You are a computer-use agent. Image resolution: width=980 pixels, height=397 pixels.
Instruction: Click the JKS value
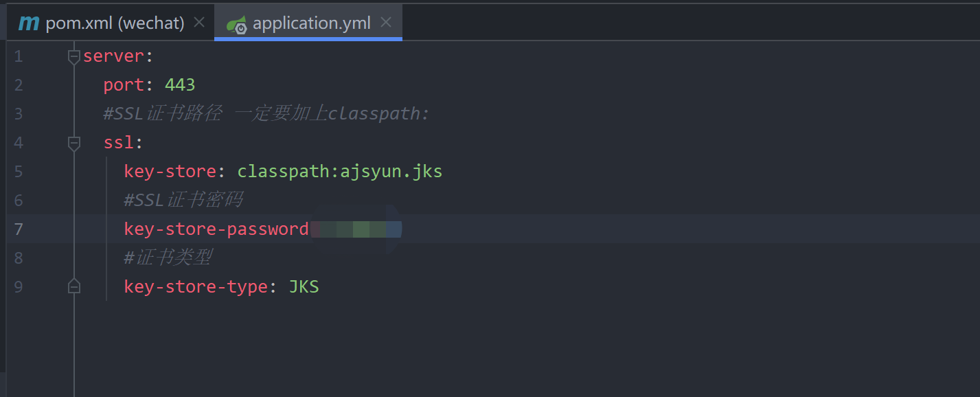tap(304, 286)
